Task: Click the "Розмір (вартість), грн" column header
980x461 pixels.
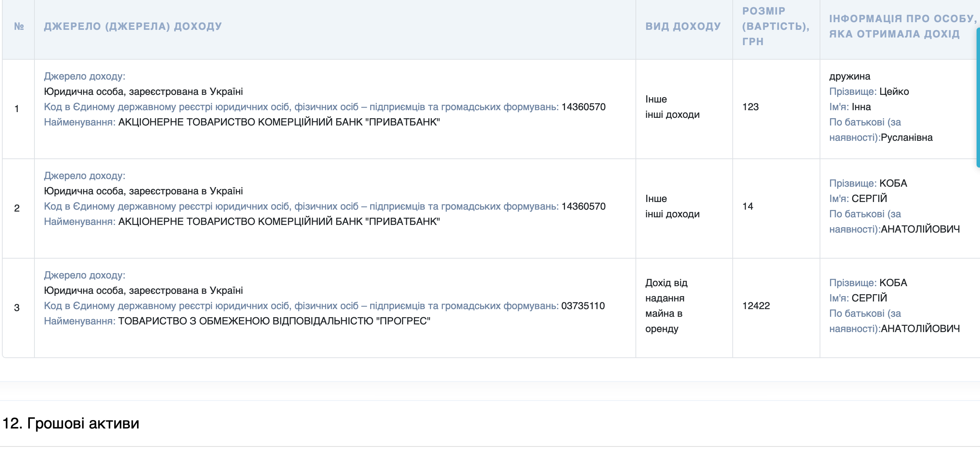Action: coord(775,26)
